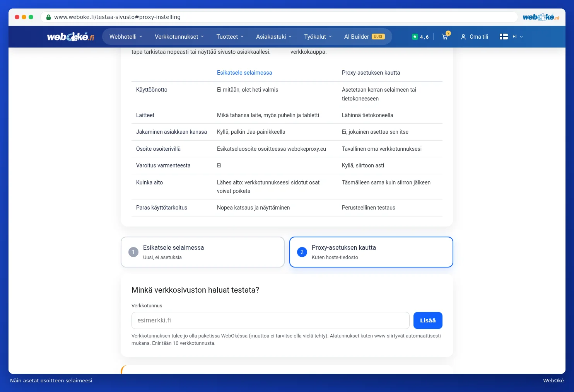The image size is (574, 392).
Task: Open Oma tili account link
Action: [479, 37]
